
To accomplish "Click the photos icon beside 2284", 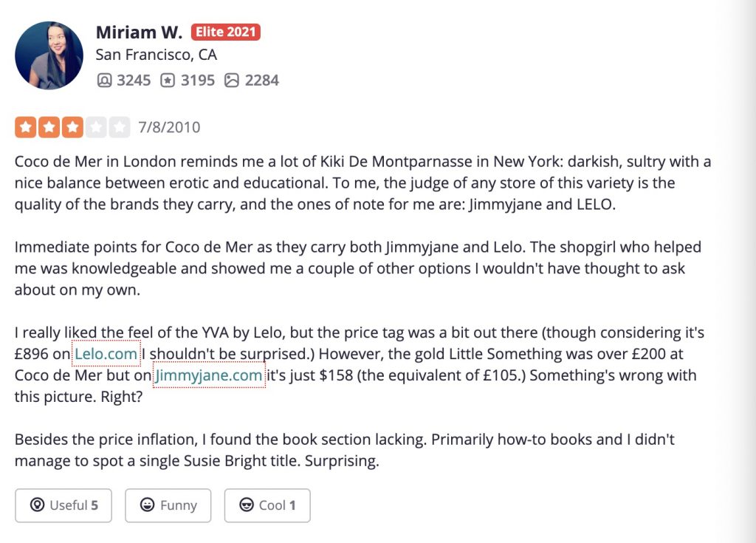I will tap(231, 80).
